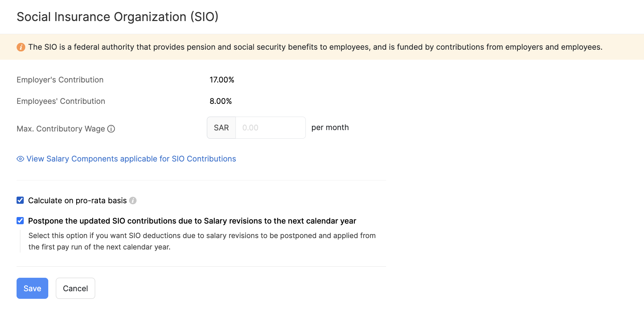Click the orange info icon in the banner
Viewport: 644px width, 334px height.
(21, 47)
